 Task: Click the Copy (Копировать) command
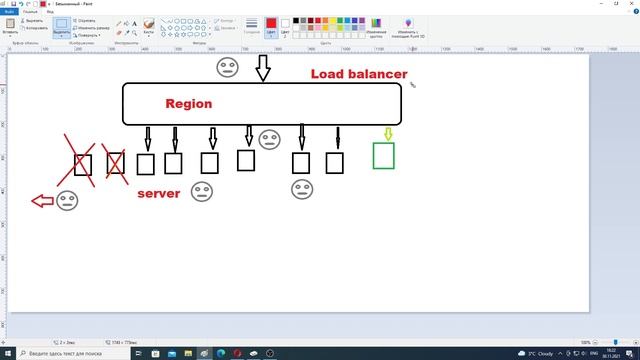point(34,28)
